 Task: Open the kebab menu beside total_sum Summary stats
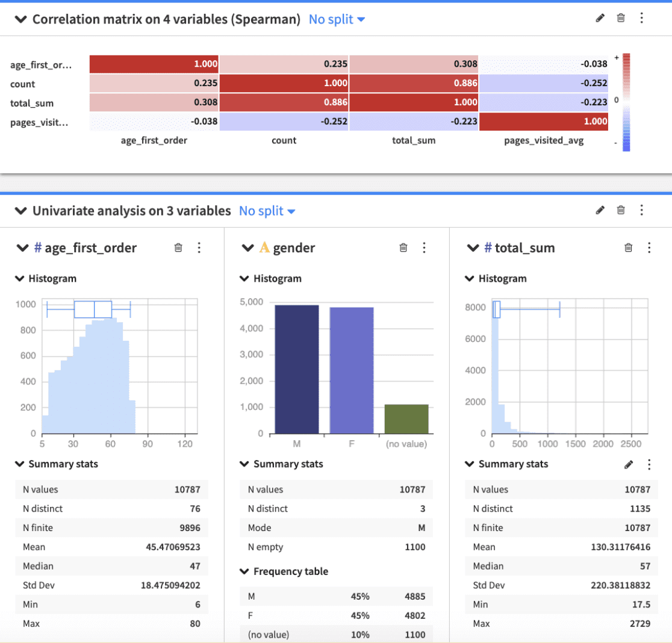(x=649, y=464)
